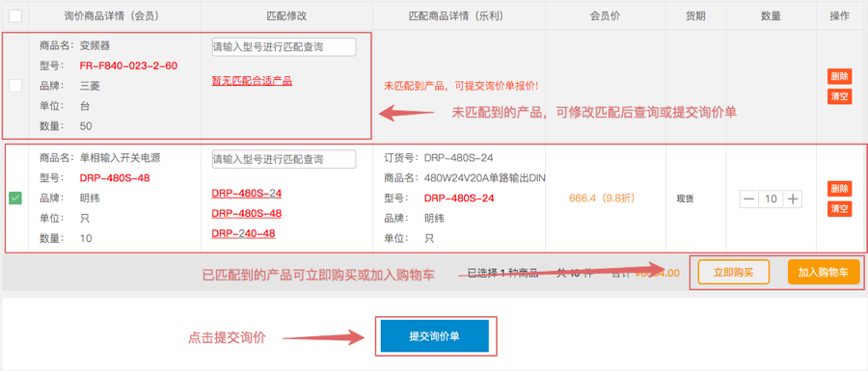Click the quantity field showing 10

(772, 199)
